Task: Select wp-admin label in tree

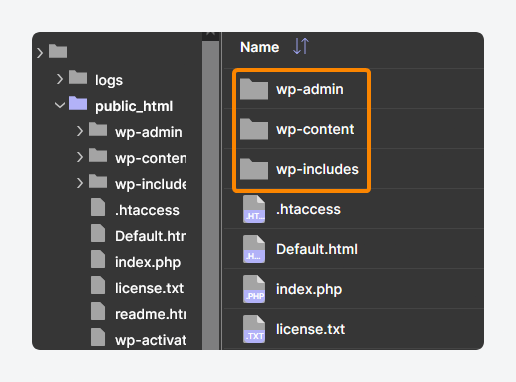Action: 149,132
